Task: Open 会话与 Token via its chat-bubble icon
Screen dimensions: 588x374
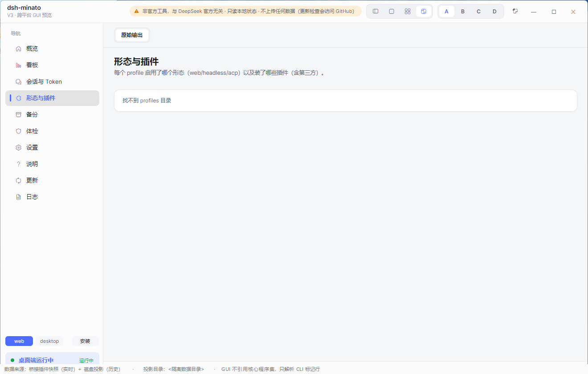Action: click(x=18, y=81)
